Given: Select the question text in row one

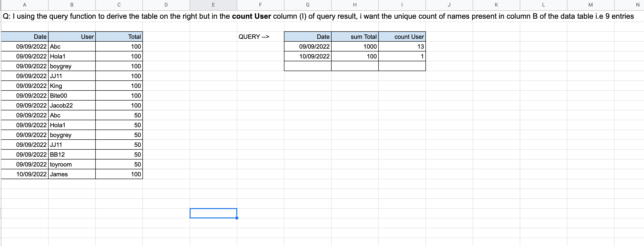Looking at the screenshot, I should (318, 16).
